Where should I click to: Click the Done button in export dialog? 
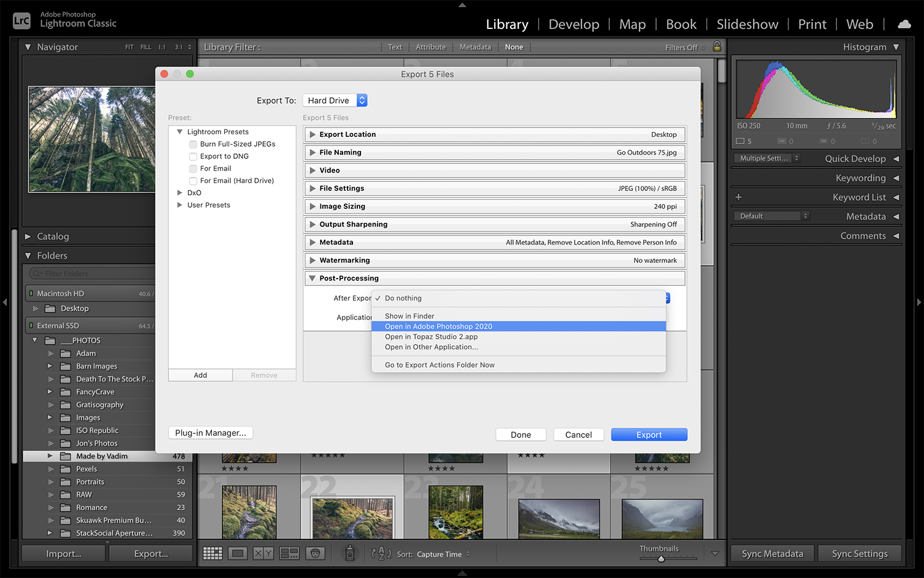(521, 434)
